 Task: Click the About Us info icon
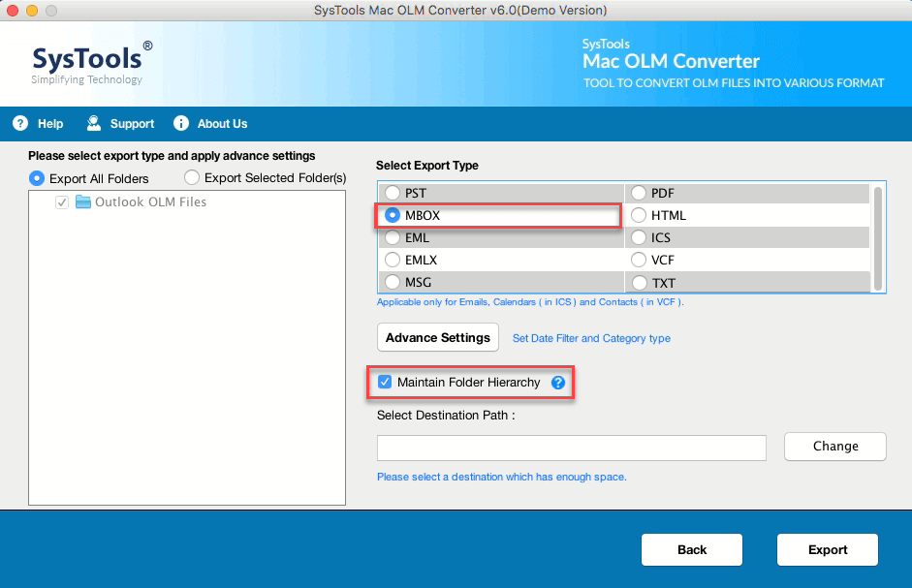181,123
